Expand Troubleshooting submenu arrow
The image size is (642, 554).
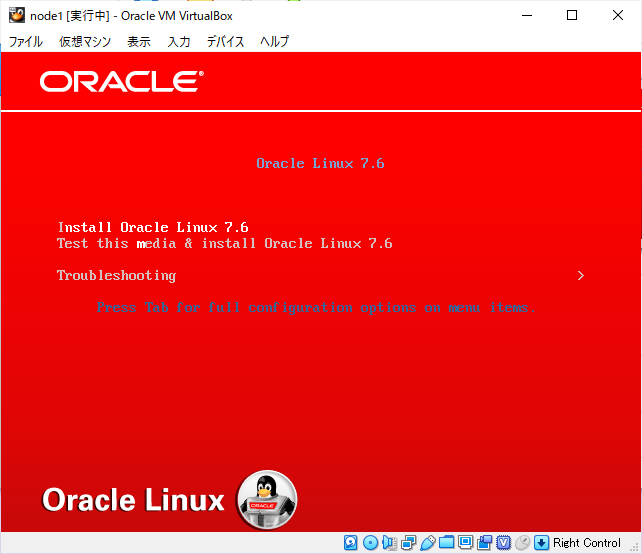click(x=581, y=276)
